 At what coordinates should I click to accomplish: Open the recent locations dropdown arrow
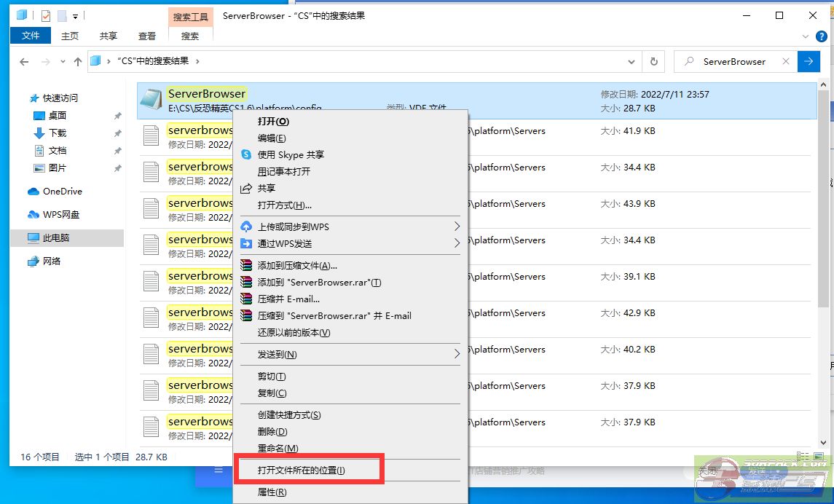(63, 62)
